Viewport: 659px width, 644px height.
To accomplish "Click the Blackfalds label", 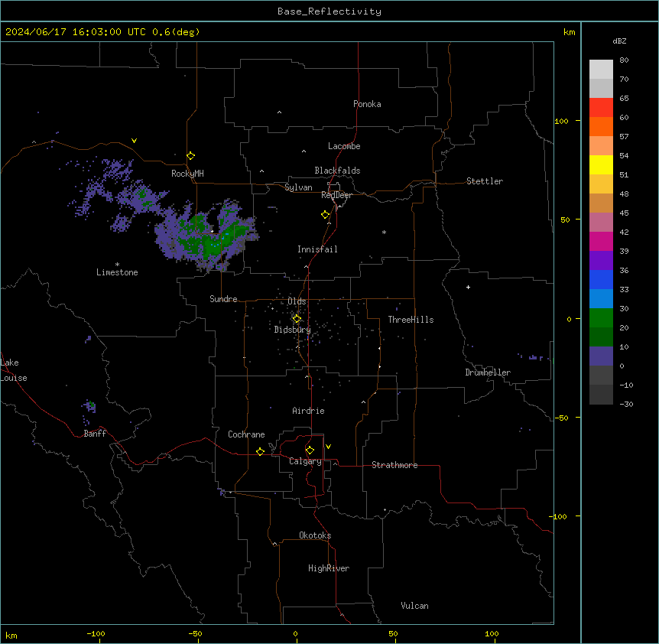I will coord(337,171).
